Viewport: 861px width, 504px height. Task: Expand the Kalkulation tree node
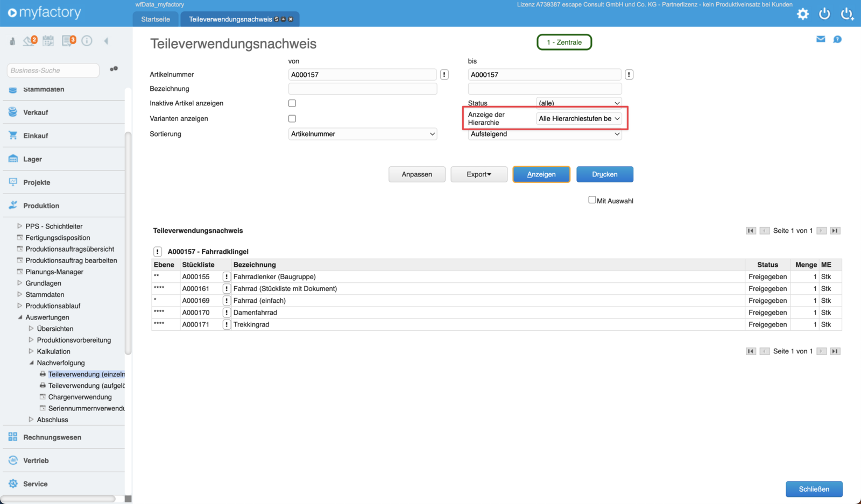(x=31, y=352)
